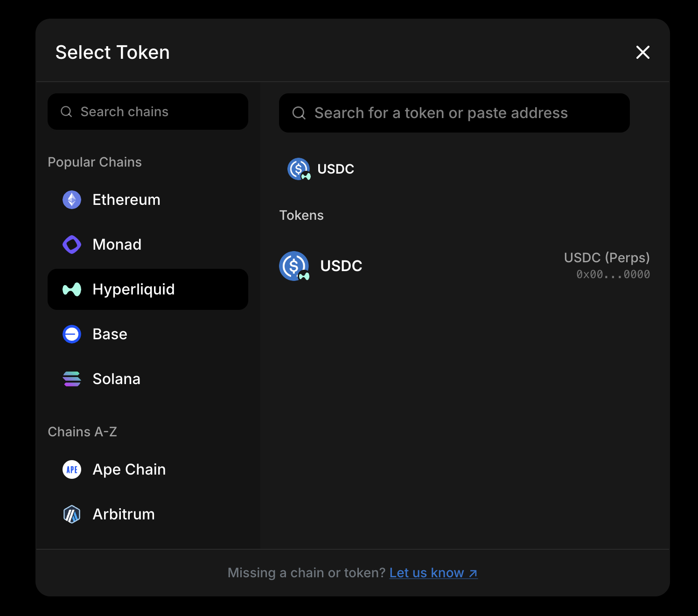Open the Arbitrum chain entry
The width and height of the screenshot is (698, 616).
(124, 514)
